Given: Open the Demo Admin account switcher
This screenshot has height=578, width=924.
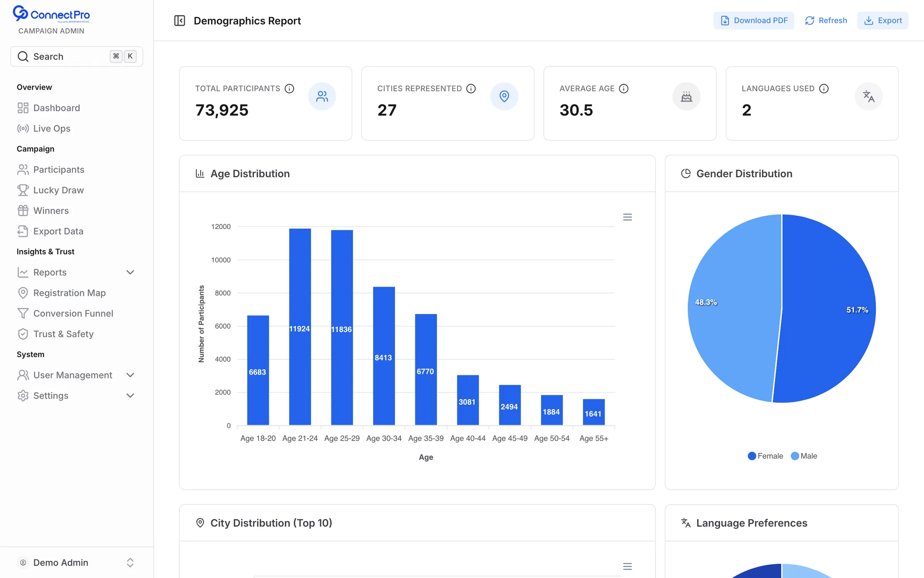Looking at the screenshot, I should pos(77,563).
